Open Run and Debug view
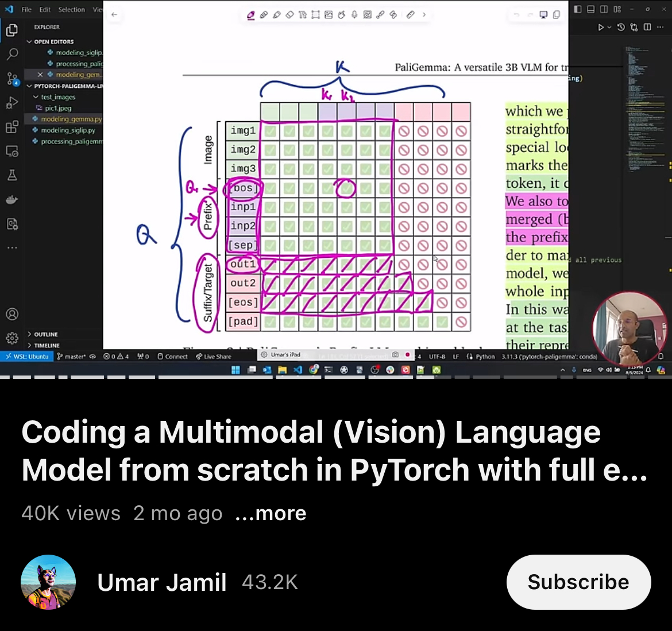 [12, 103]
